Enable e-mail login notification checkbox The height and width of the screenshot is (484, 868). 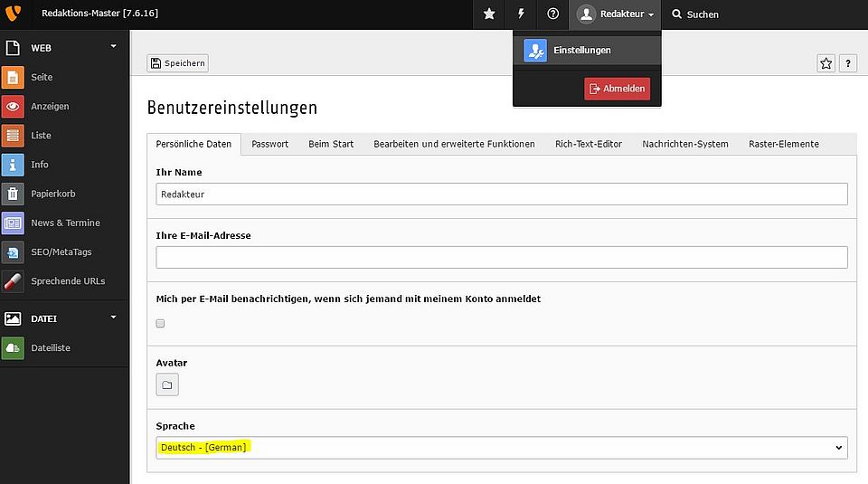coord(161,323)
